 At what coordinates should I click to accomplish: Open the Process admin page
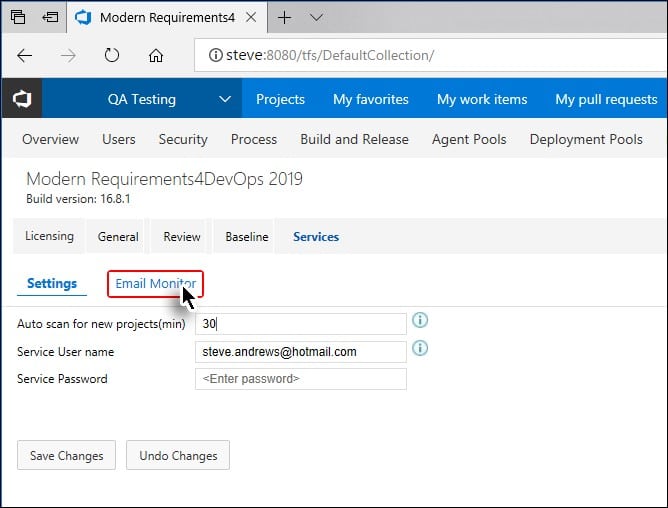pos(254,139)
